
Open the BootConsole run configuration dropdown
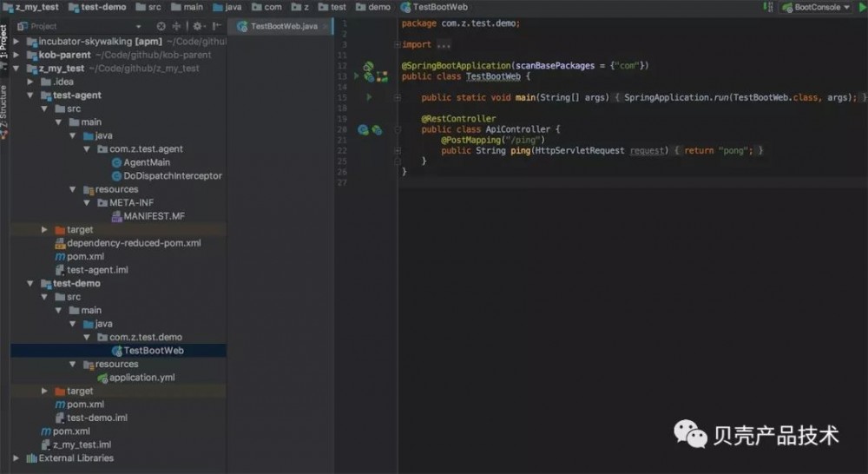pos(817,7)
